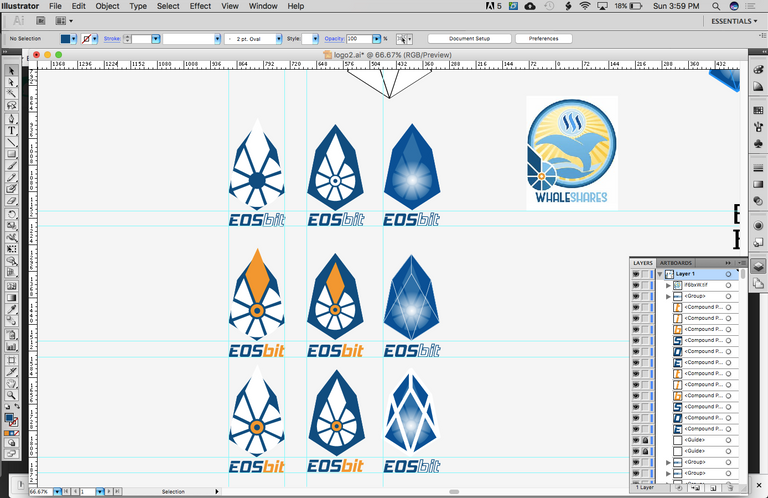768x498 pixels.
Task: Pick the Pencil tool
Action: coord(11,177)
